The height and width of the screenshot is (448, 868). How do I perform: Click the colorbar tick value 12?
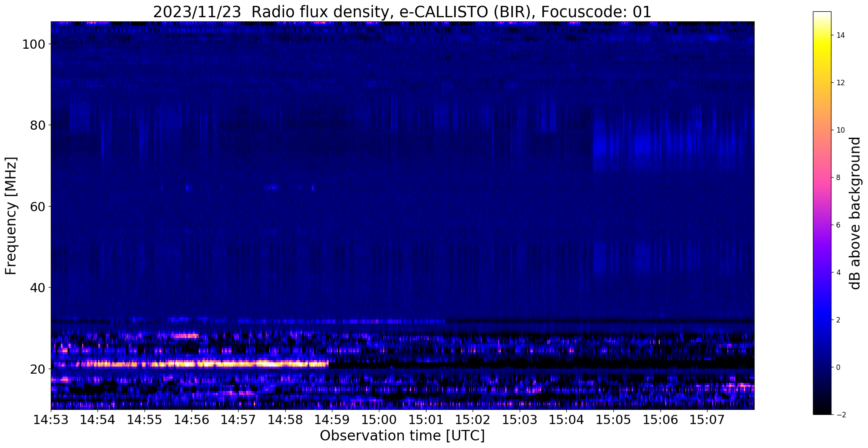841,83
